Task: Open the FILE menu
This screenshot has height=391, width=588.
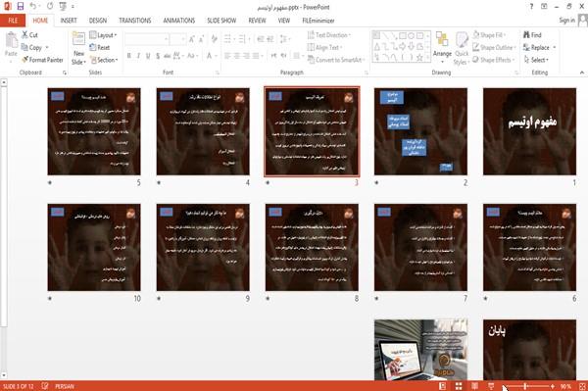Action: [x=13, y=21]
